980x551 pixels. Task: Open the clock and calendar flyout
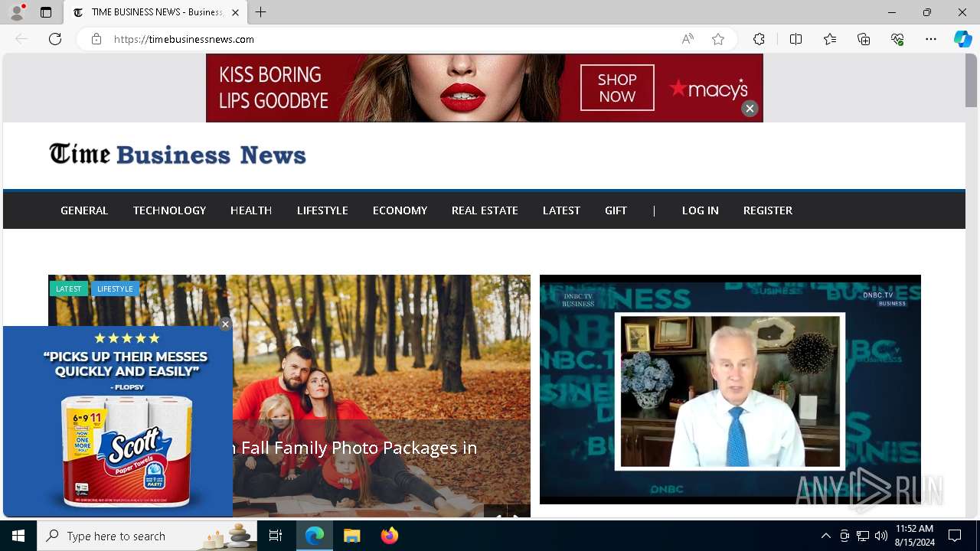(x=914, y=536)
